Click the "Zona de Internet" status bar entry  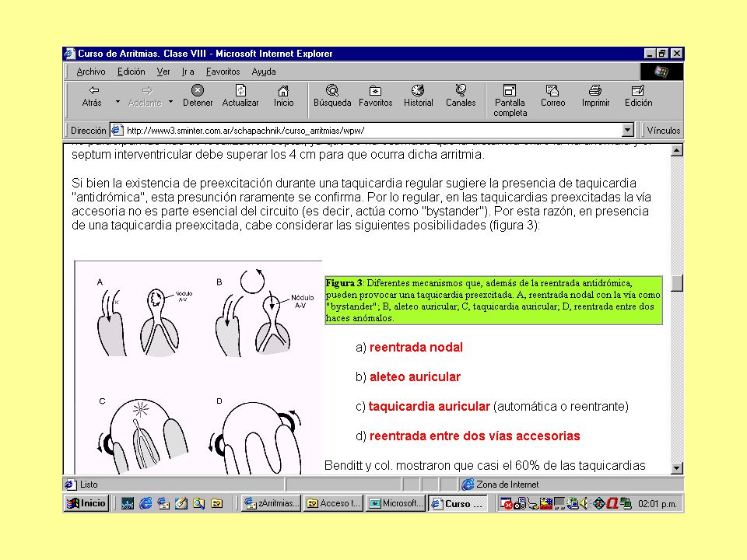click(x=507, y=485)
